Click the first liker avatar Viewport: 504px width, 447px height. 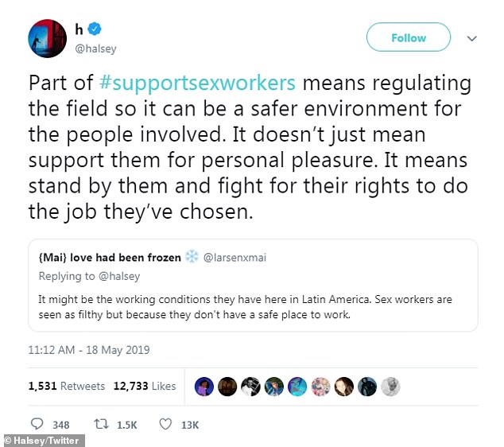[204, 387]
